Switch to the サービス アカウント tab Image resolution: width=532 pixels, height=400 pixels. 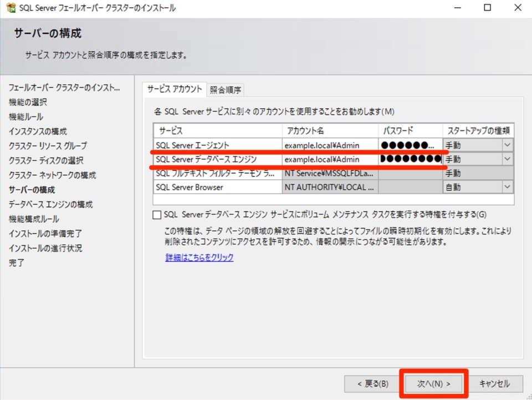pos(175,89)
